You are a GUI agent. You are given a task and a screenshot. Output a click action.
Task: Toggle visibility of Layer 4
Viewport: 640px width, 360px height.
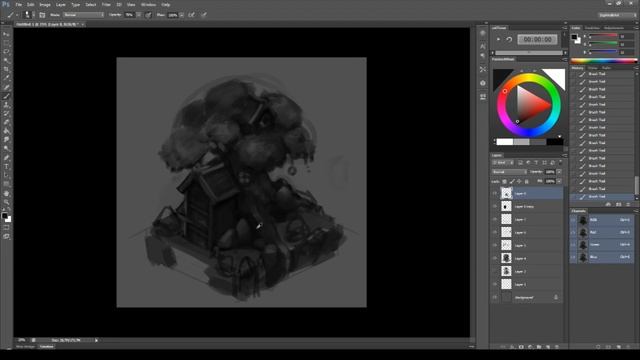coord(495,258)
